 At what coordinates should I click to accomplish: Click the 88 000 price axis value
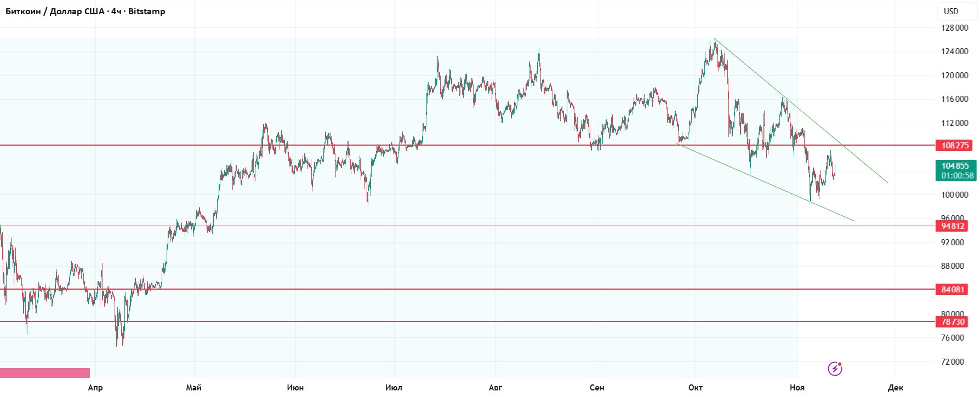coord(953,266)
